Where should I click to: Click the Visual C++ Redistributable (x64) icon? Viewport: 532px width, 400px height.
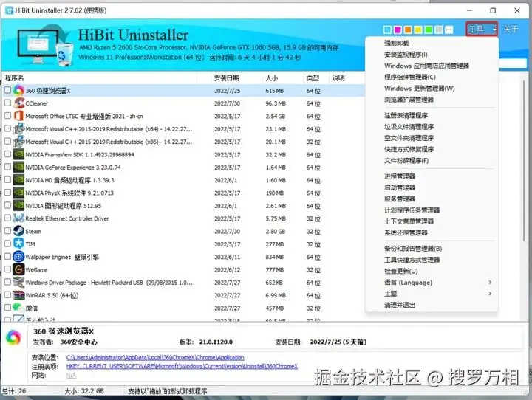point(18,129)
